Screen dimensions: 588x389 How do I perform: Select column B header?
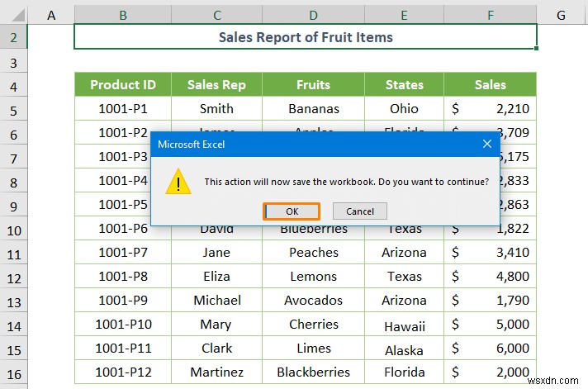122,14
